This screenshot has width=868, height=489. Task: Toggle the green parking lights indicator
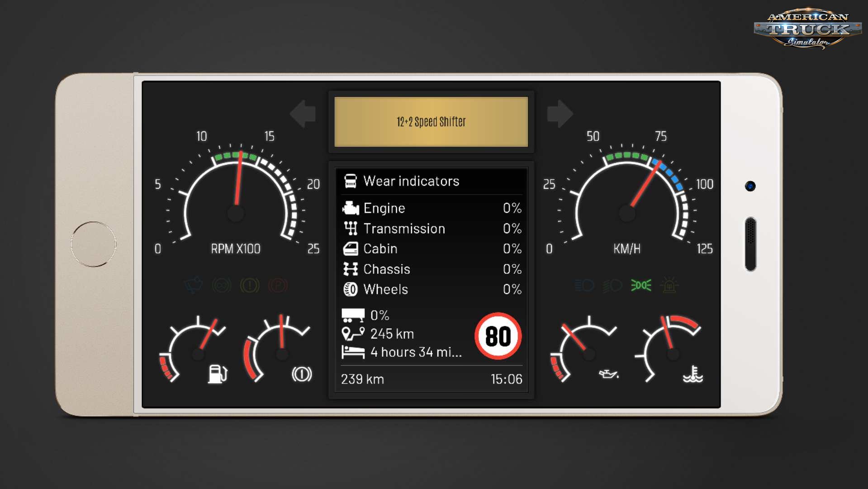pyautogui.click(x=641, y=285)
